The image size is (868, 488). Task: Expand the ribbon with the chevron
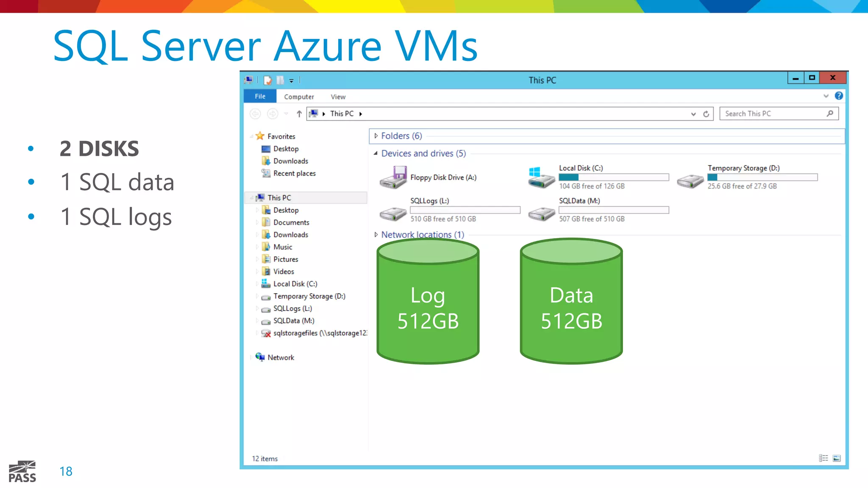pyautogui.click(x=826, y=96)
